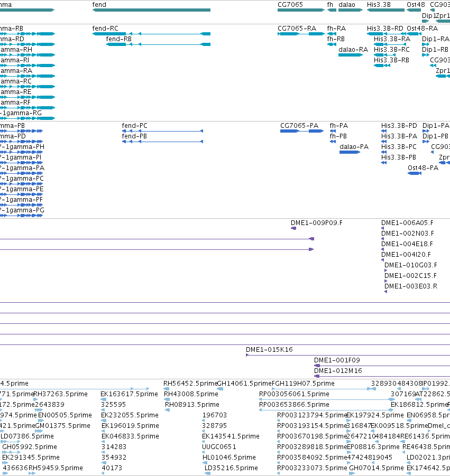Screen dimensions: 450x476
Task: Select the DME1-015K16 BAC clone
Action: pyautogui.click(x=348, y=355)
